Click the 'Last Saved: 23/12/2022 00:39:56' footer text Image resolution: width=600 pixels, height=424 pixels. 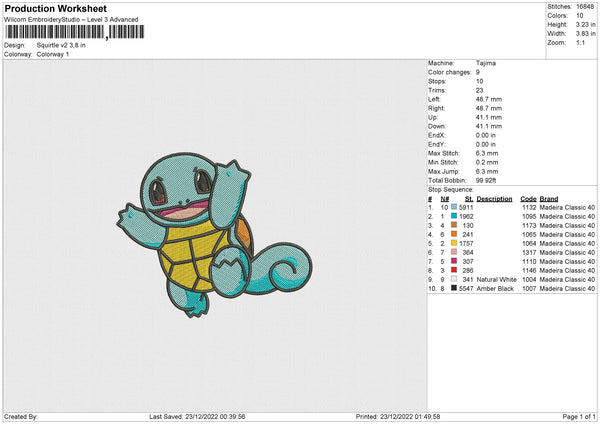point(197,416)
